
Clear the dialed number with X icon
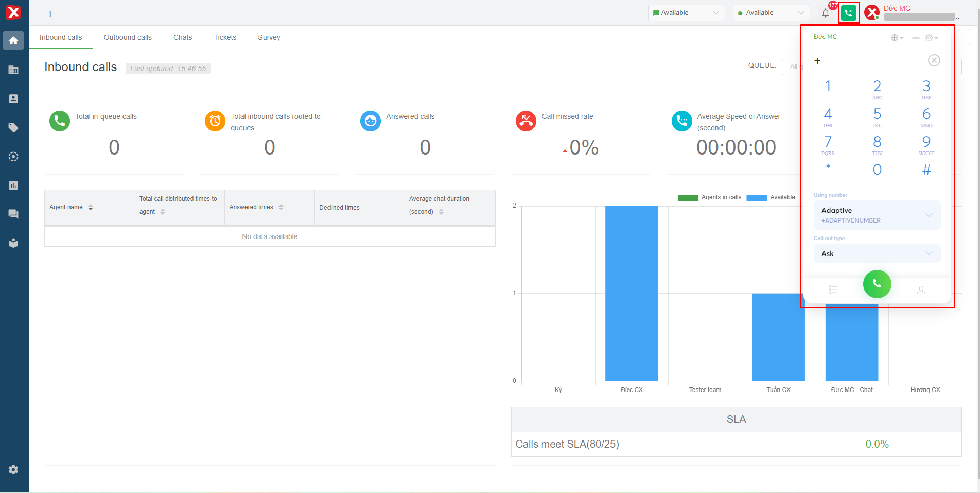click(x=934, y=60)
